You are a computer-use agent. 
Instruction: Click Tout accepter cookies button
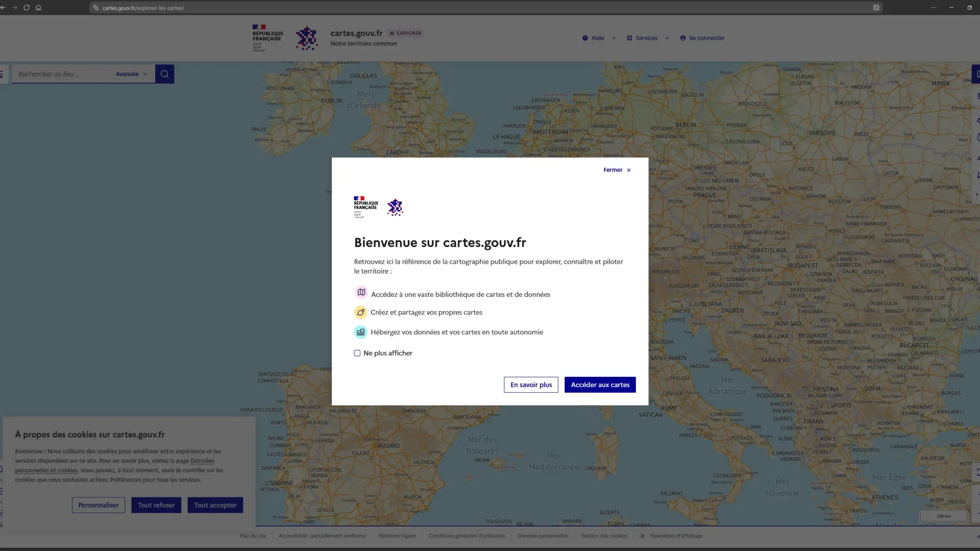(215, 505)
